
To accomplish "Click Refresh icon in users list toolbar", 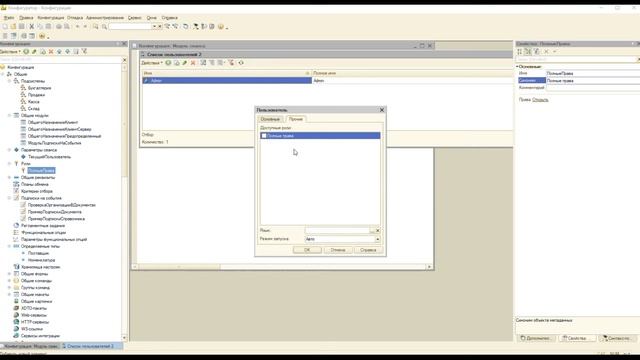I will (241, 63).
